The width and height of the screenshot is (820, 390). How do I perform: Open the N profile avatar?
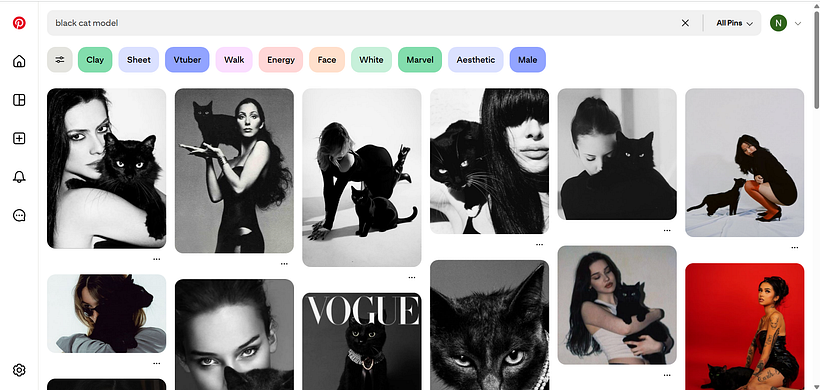tap(778, 23)
